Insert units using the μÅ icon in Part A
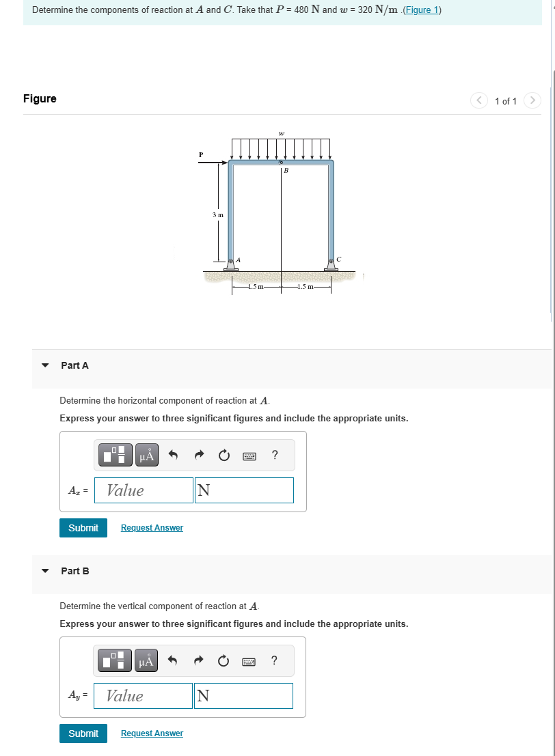Viewport: 555px width, 756px height. coord(146,455)
